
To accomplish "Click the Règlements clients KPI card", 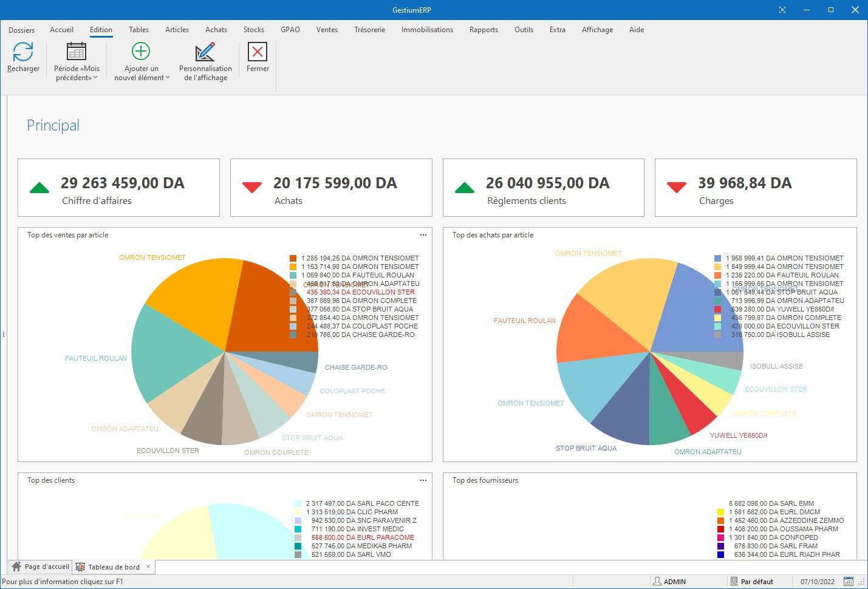I will [544, 188].
